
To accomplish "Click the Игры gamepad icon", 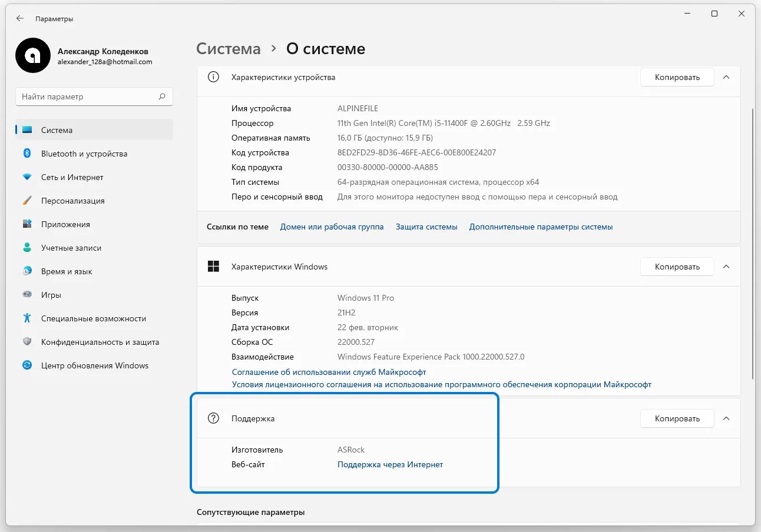I will tap(27, 295).
